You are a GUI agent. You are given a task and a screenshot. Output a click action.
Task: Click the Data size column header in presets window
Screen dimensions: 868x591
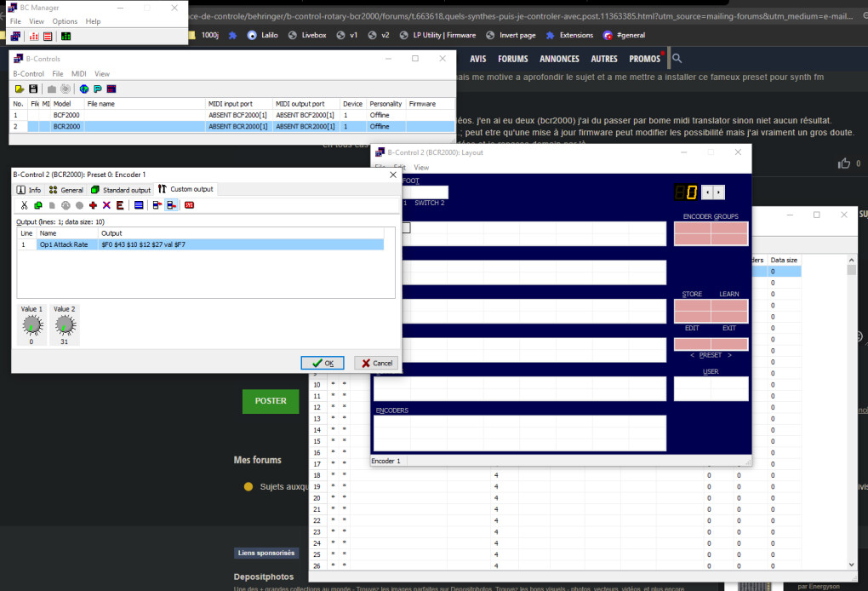click(784, 260)
